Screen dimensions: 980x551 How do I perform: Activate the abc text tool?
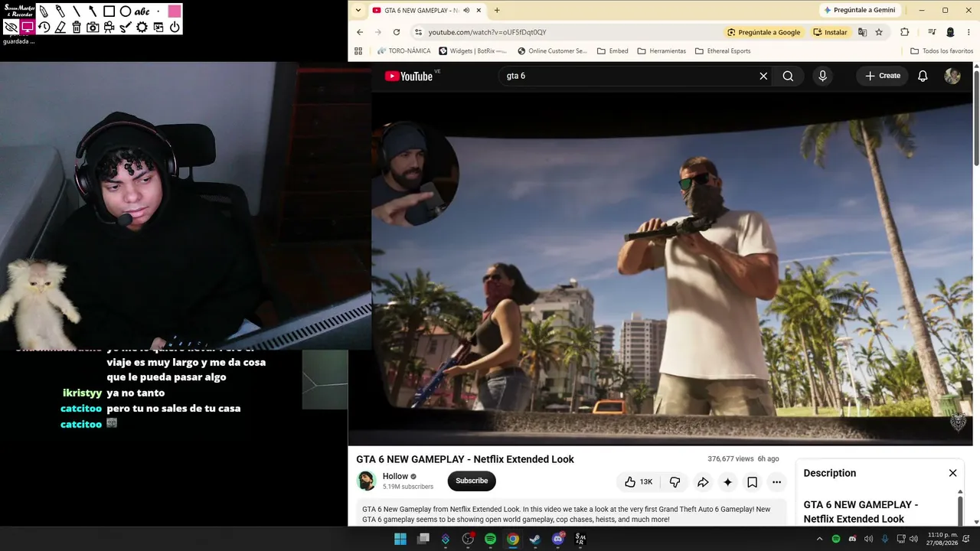(x=142, y=11)
